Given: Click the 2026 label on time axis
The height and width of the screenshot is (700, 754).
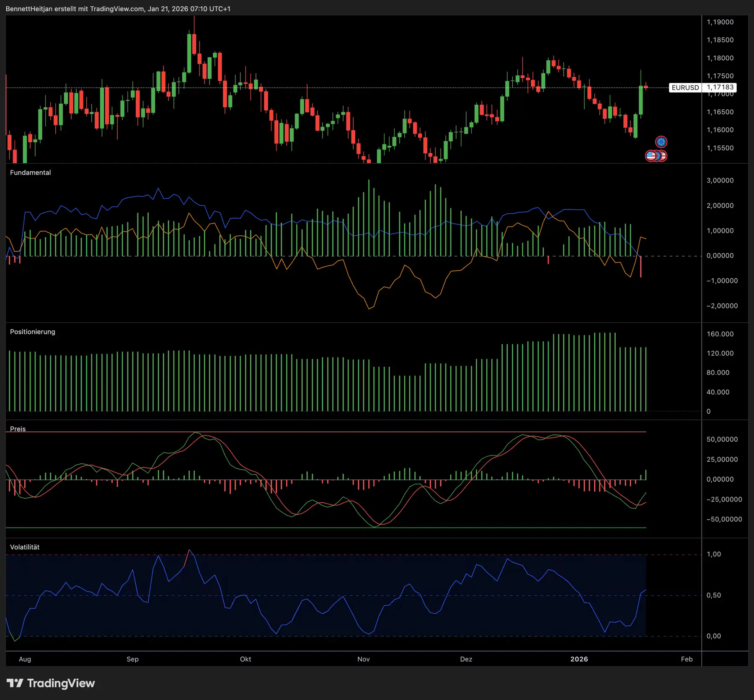Looking at the screenshot, I should (x=579, y=659).
